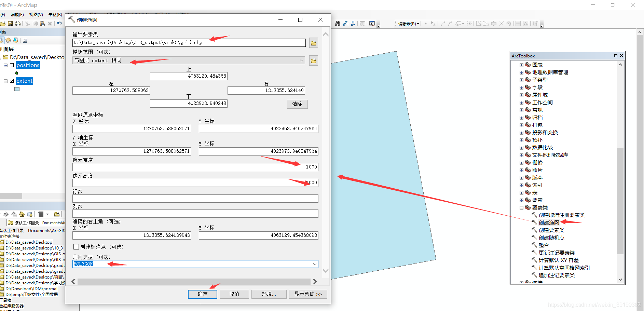Screen dimensions: 644x311
Task: Click catalog Forward arrow icon
Action: coord(6,214)
